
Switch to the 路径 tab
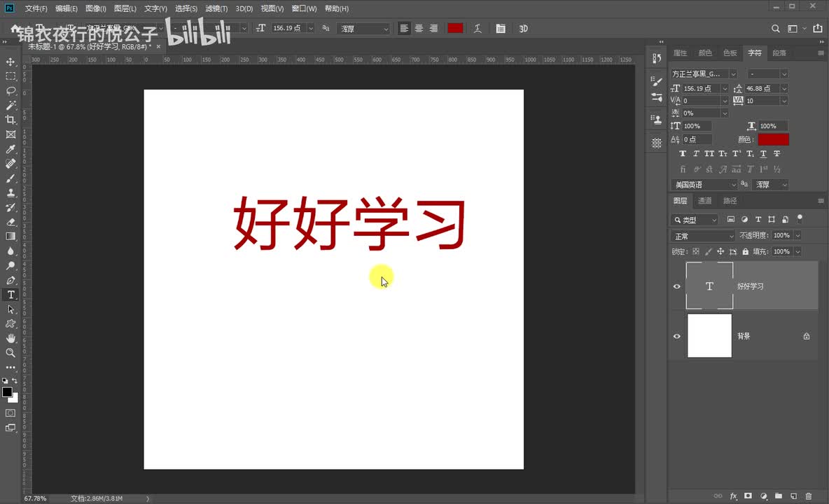[730, 201]
